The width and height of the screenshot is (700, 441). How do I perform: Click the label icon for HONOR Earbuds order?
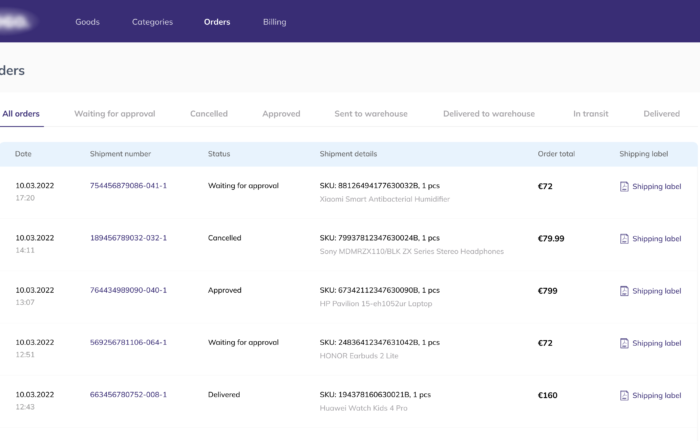[x=624, y=343]
